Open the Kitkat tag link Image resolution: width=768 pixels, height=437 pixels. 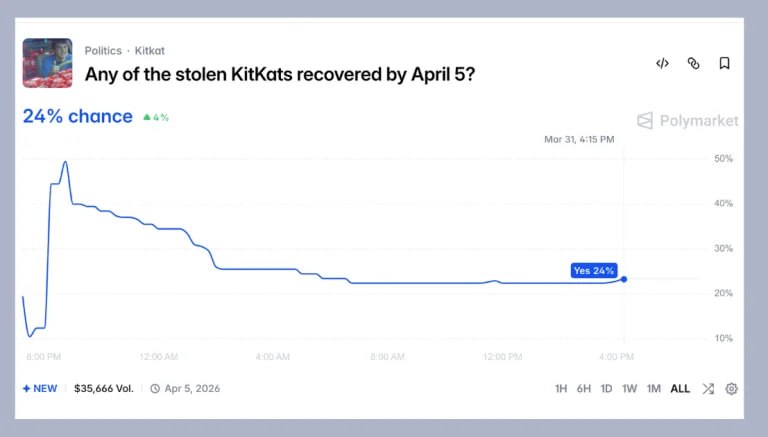coord(149,50)
